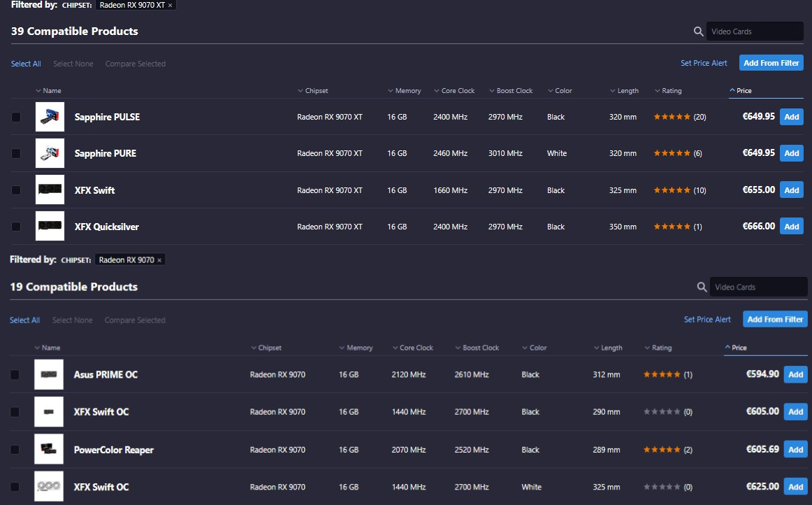812x505 pixels.
Task: Open the PowerColor Reaper product thumbnail
Action: (x=49, y=449)
